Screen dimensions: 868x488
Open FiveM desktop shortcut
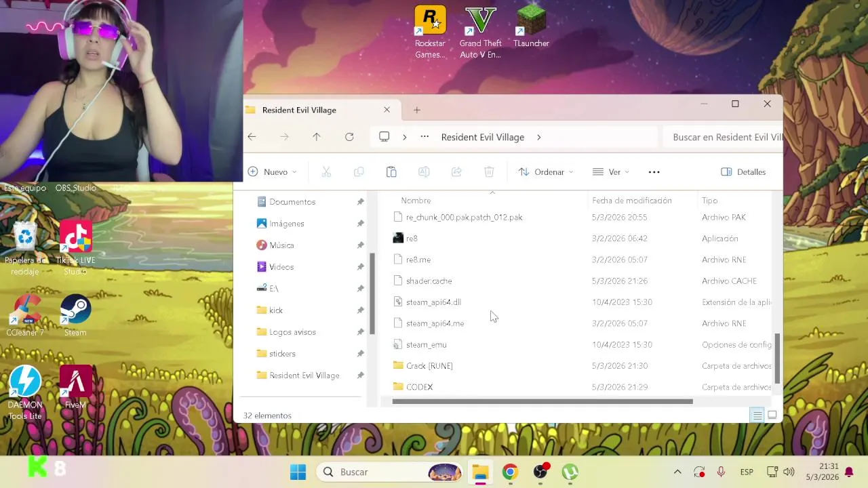pyautogui.click(x=75, y=388)
